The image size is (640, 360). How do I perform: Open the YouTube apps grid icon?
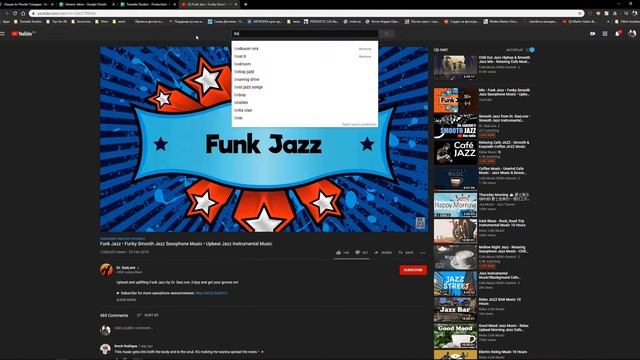[x=605, y=34]
